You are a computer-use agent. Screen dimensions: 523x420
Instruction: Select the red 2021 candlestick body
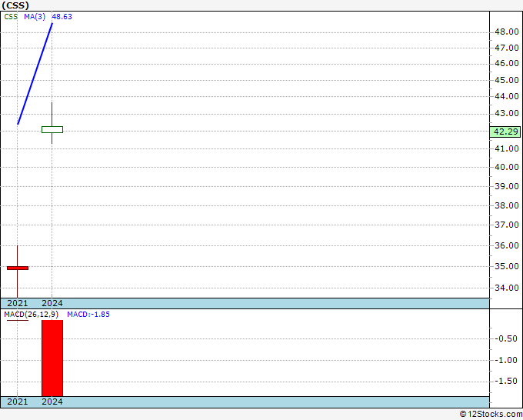18,268
